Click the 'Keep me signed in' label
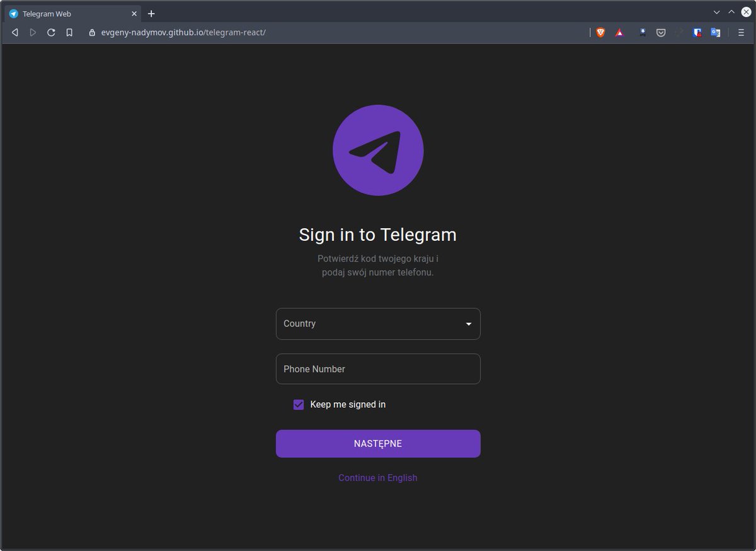Image resolution: width=756 pixels, height=551 pixels. pos(348,405)
